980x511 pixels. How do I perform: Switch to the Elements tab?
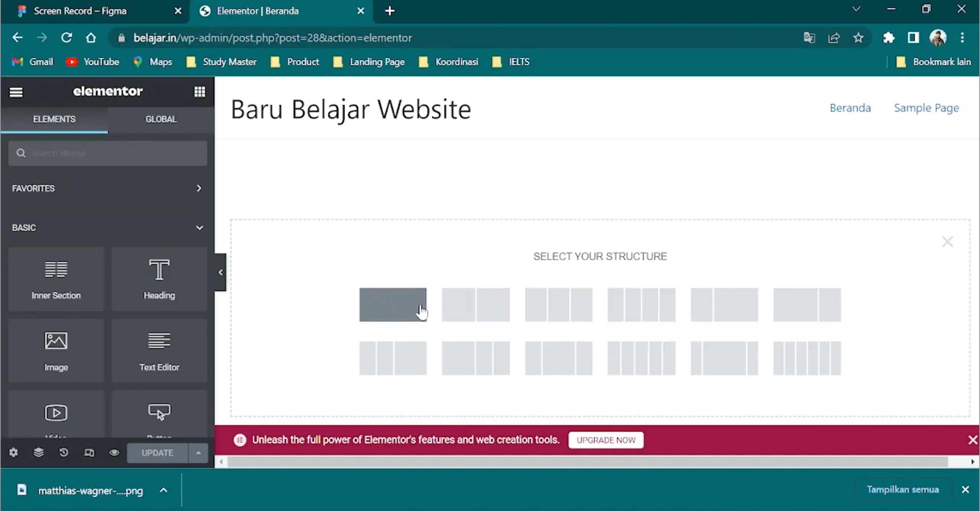54,119
